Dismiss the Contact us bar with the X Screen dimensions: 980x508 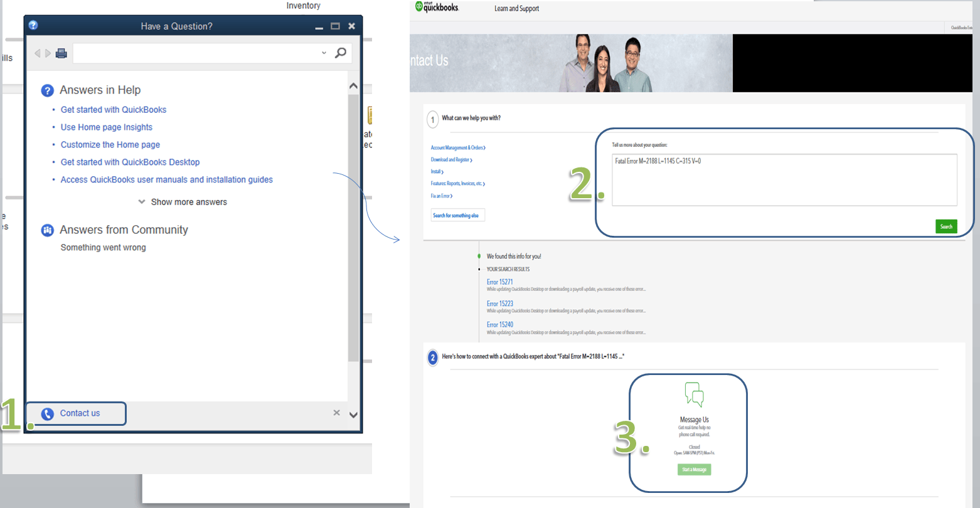pos(337,413)
